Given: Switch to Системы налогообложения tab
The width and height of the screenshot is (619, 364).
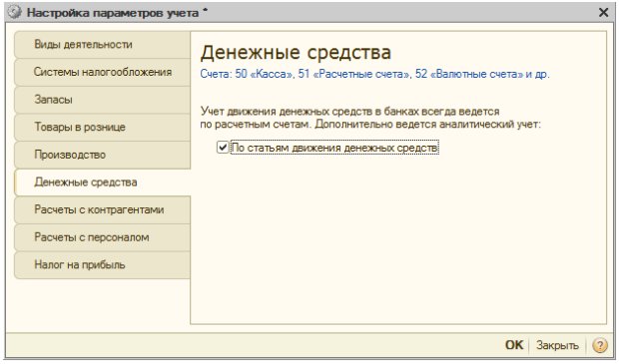Looking at the screenshot, I should (102, 72).
